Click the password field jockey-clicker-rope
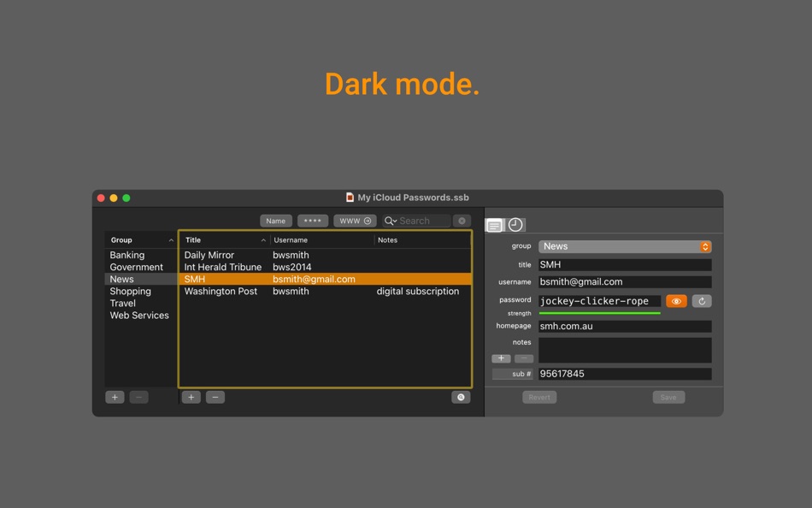Viewport: 812px width, 508px height. pos(599,301)
